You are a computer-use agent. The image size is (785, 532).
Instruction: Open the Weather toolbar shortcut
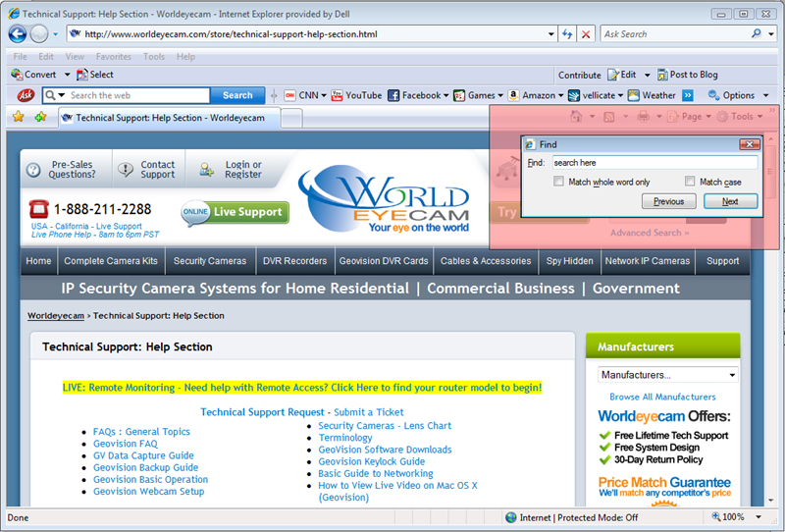click(x=652, y=95)
